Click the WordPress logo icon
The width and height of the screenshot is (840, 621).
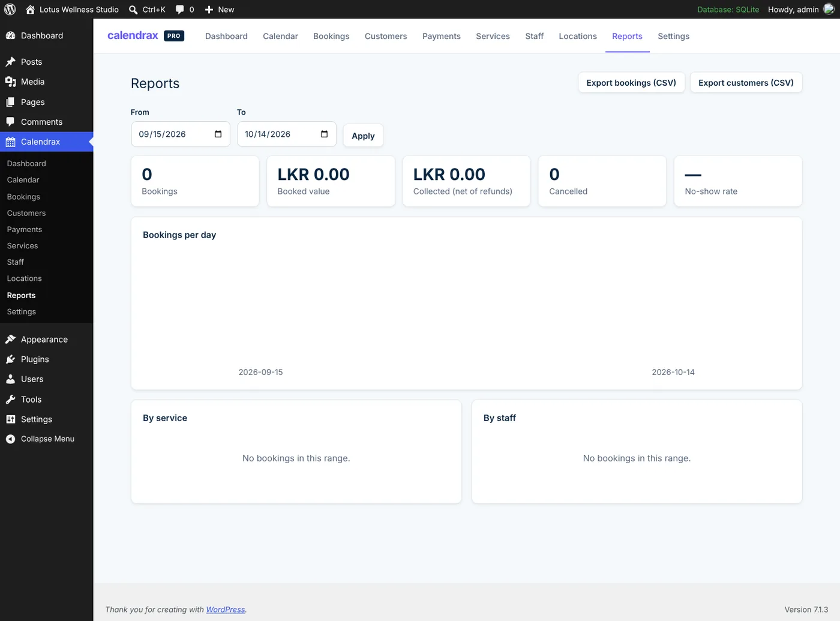tap(10, 10)
